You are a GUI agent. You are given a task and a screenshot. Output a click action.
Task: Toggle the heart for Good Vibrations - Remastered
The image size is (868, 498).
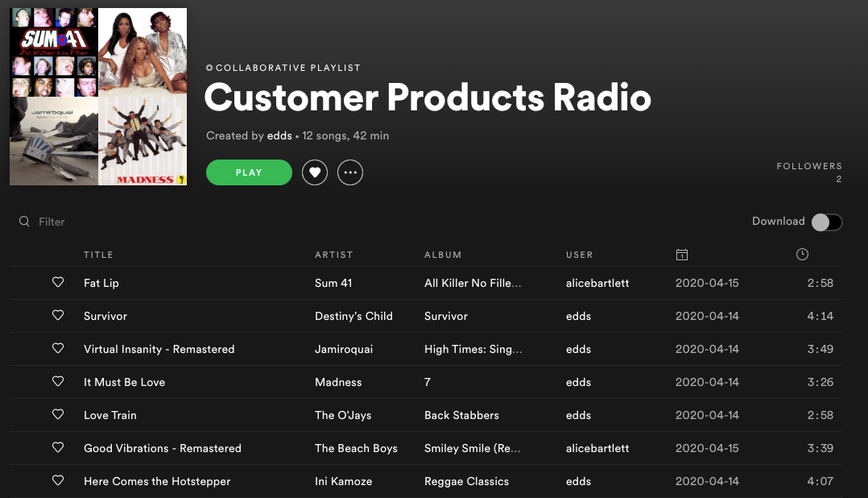(x=57, y=448)
